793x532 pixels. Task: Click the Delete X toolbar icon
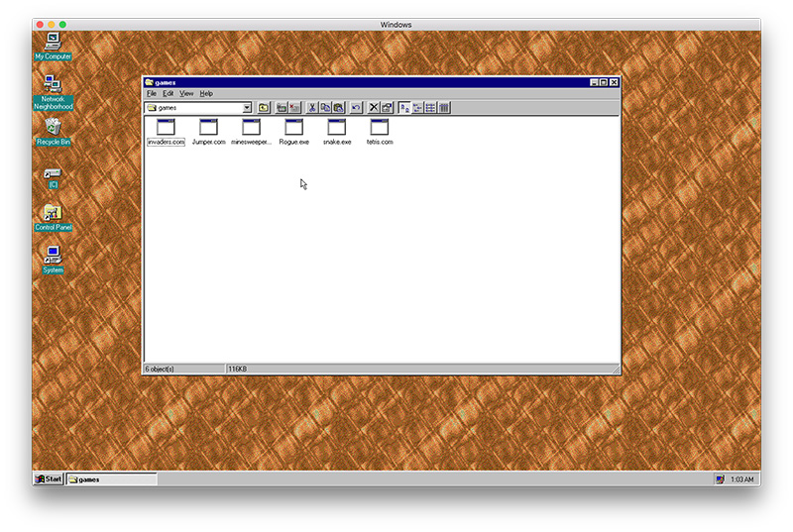pos(374,108)
